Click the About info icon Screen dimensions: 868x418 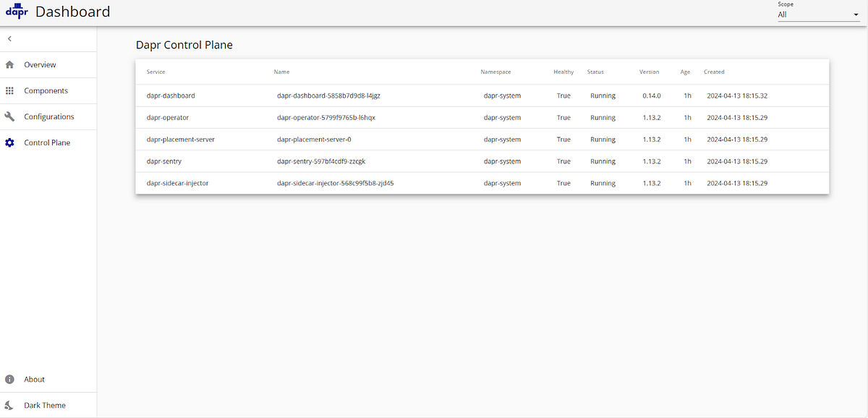(8, 379)
